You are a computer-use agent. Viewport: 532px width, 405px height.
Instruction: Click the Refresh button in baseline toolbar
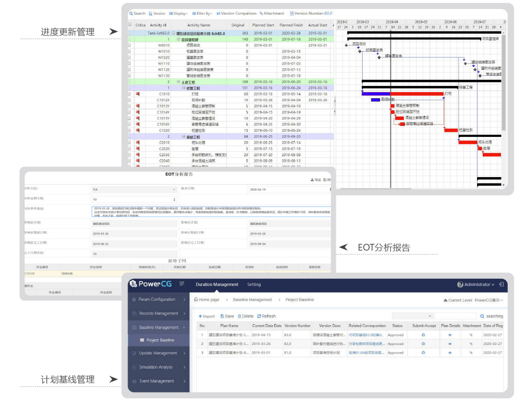[x=267, y=316]
